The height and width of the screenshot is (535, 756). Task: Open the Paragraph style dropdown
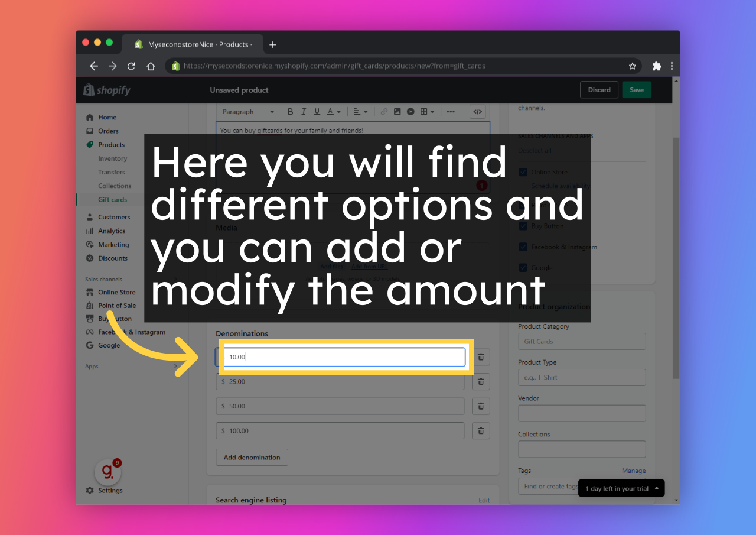tap(248, 111)
